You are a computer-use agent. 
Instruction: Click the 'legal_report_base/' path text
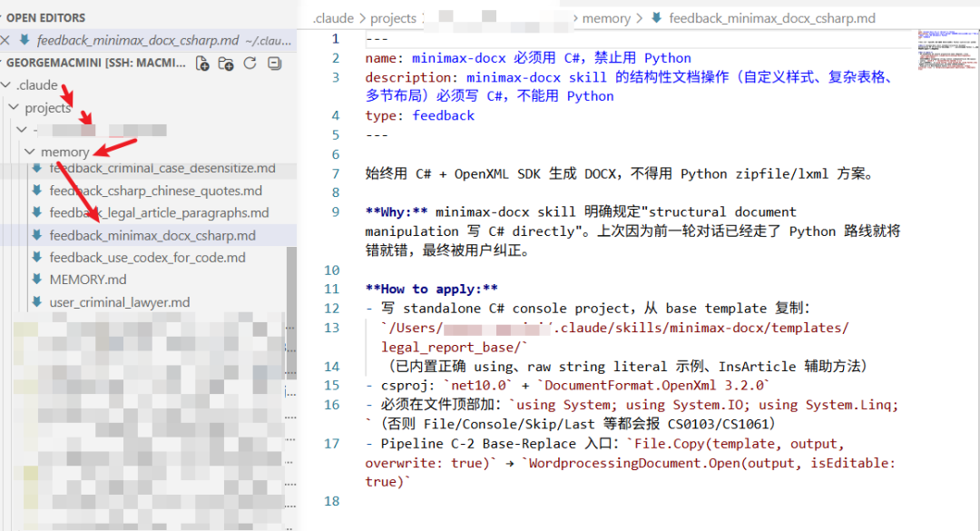pyautogui.click(x=451, y=347)
